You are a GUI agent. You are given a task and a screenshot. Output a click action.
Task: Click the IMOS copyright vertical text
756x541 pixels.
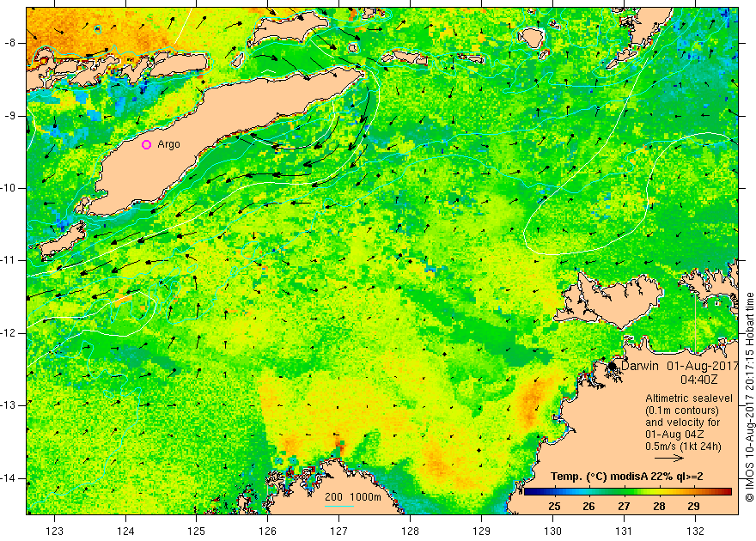pos(750,398)
